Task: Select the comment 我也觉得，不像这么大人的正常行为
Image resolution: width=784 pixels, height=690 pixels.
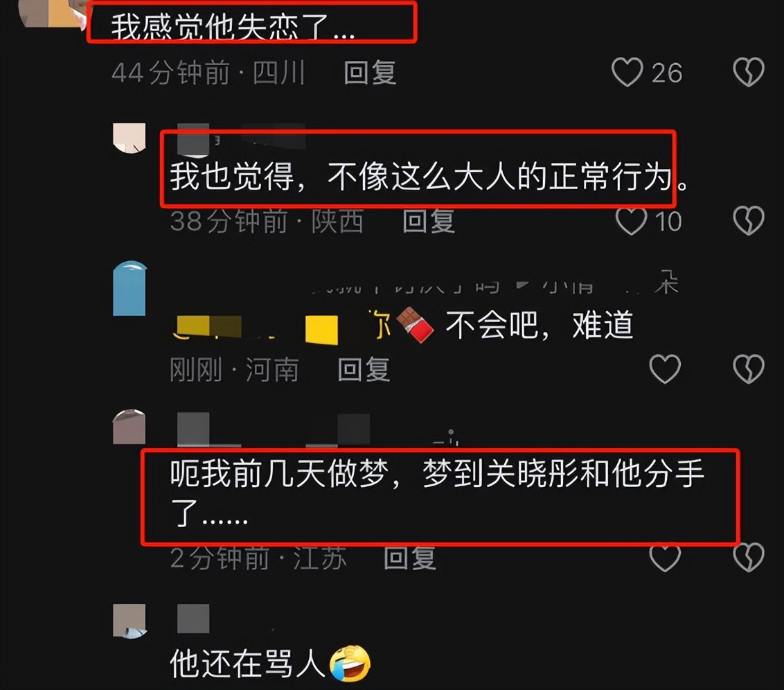Action: click(x=430, y=177)
